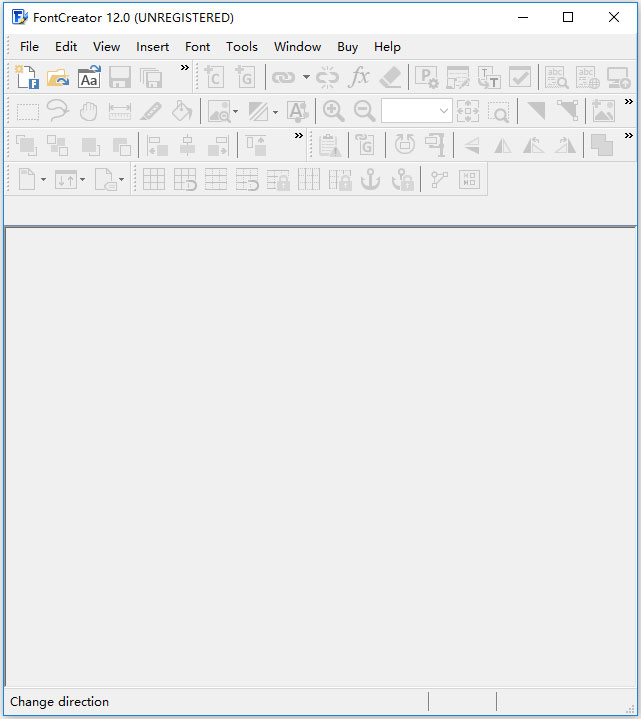Open the View menu

[106, 47]
